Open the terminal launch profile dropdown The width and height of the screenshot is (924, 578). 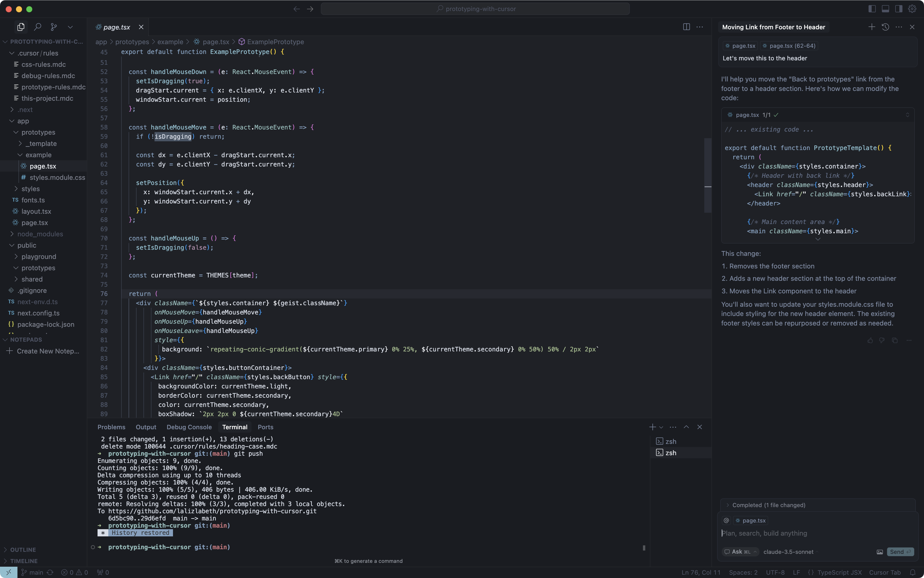[661, 427]
